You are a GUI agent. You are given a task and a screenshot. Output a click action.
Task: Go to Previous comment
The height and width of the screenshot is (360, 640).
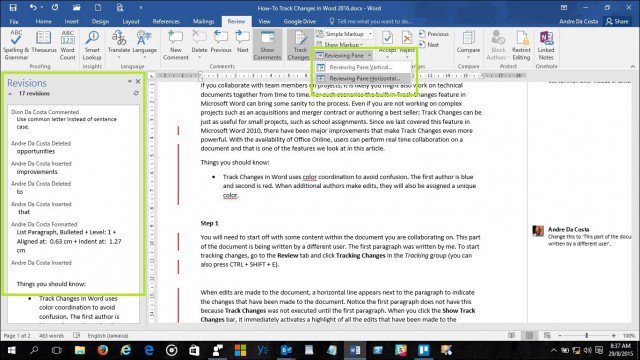click(x=221, y=42)
